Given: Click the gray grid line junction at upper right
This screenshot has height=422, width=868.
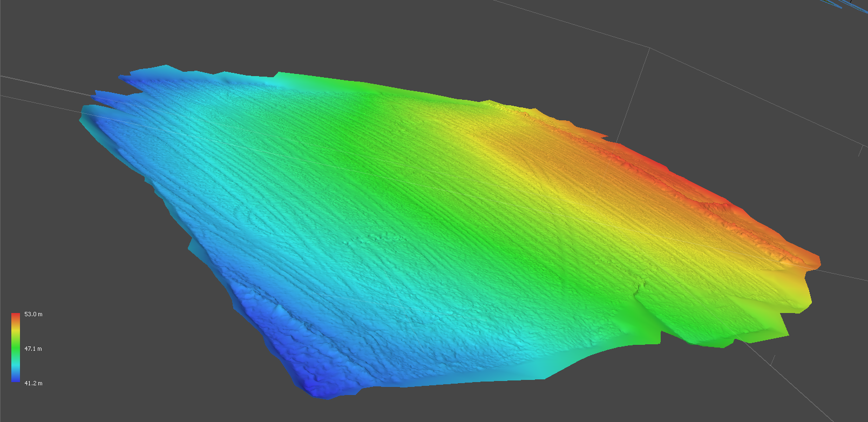Looking at the screenshot, I should click(x=649, y=48).
